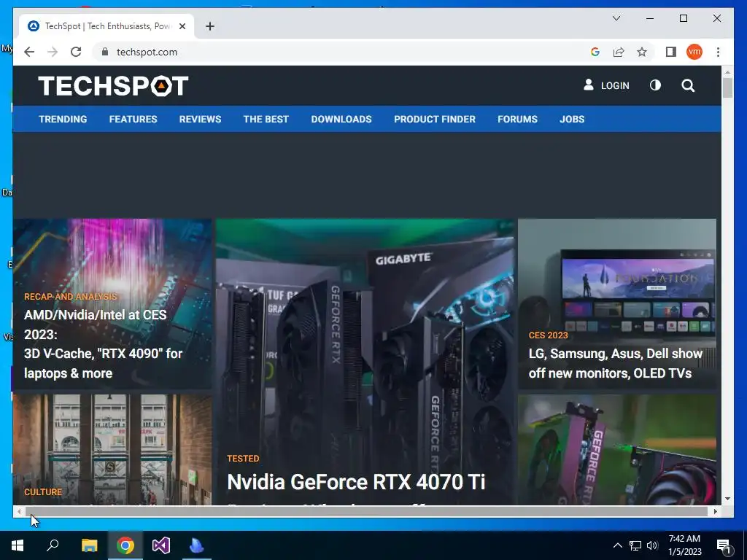Click the share page icon
This screenshot has height=560, width=747.
coord(619,52)
